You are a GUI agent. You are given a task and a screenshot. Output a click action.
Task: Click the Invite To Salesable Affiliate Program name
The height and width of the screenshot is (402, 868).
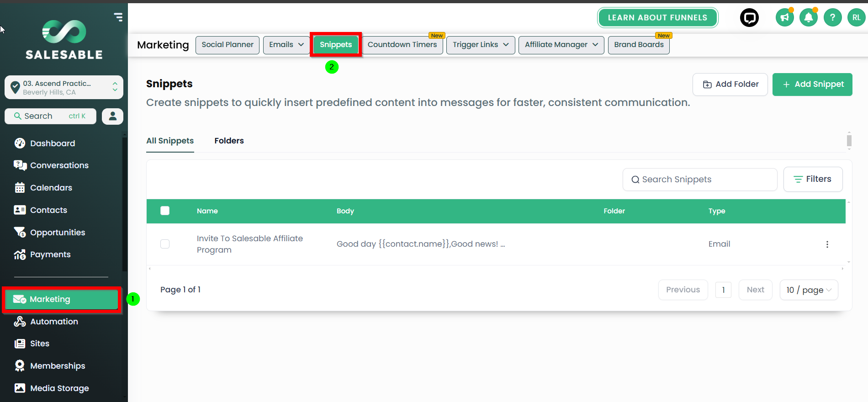point(250,244)
